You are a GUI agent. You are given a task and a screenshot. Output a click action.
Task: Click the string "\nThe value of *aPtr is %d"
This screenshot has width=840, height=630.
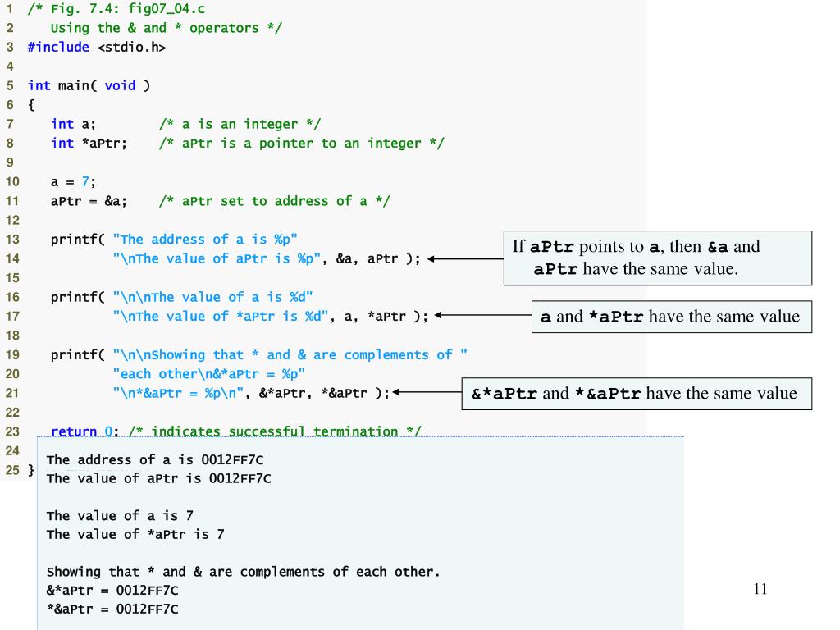221,317
